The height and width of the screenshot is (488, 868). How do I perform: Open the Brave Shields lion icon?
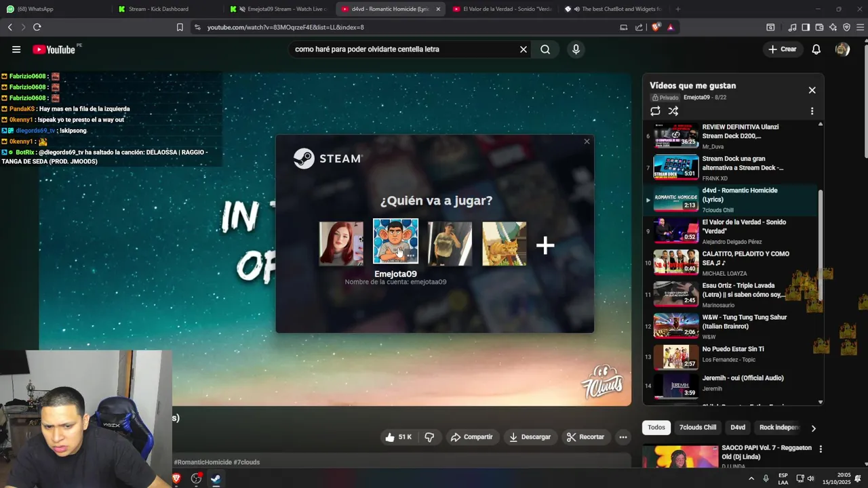click(656, 27)
